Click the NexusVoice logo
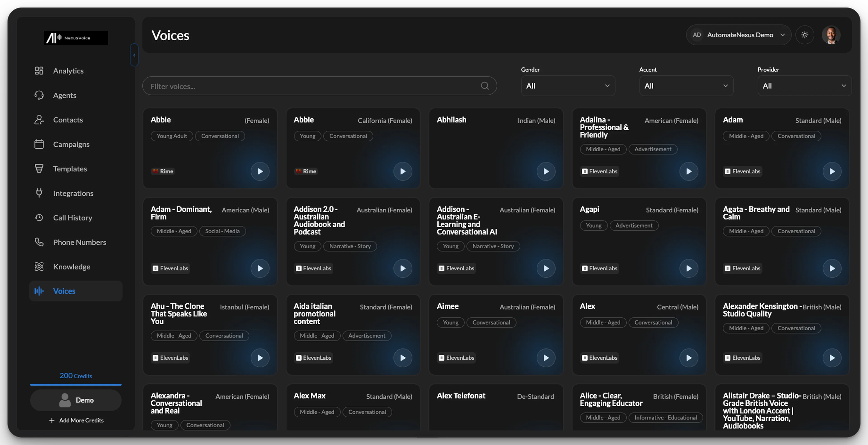Image resolution: width=868 pixels, height=445 pixels. tap(76, 38)
